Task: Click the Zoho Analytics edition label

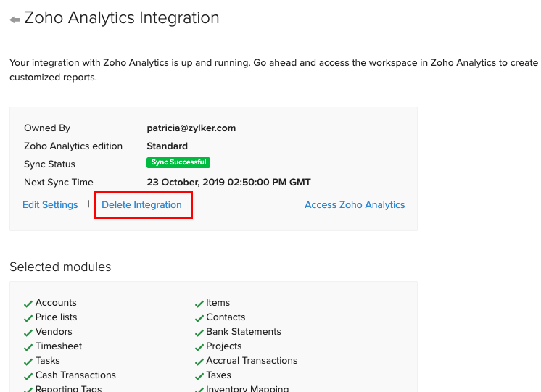Action: [x=73, y=146]
